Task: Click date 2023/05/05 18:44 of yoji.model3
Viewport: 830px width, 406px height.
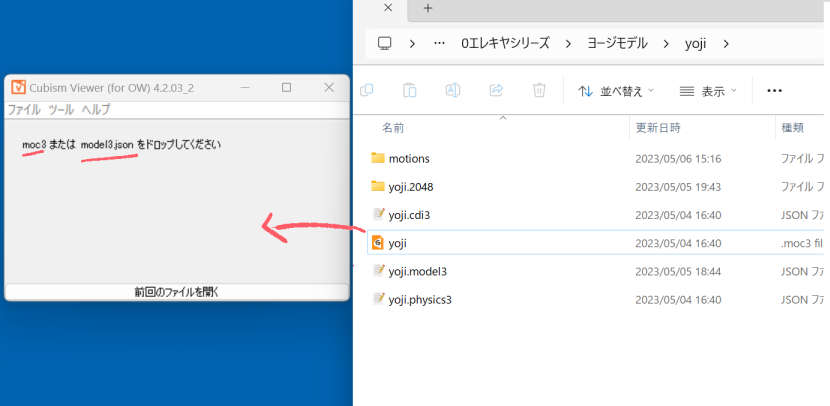Action: [x=678, y=272]
